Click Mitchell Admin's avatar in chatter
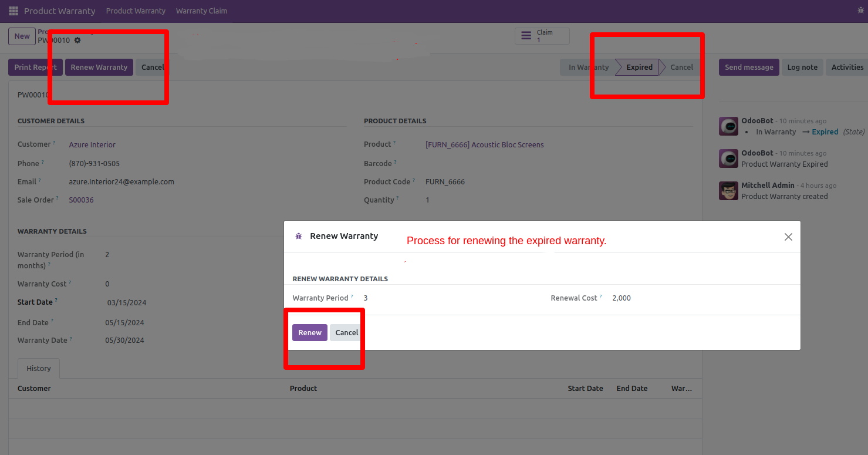 (728, 191)
